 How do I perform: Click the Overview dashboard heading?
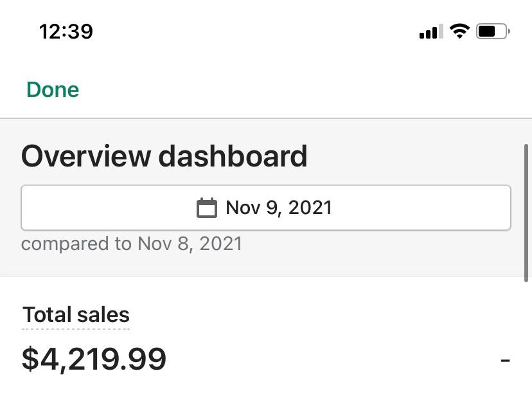click(x=164, y=156)
